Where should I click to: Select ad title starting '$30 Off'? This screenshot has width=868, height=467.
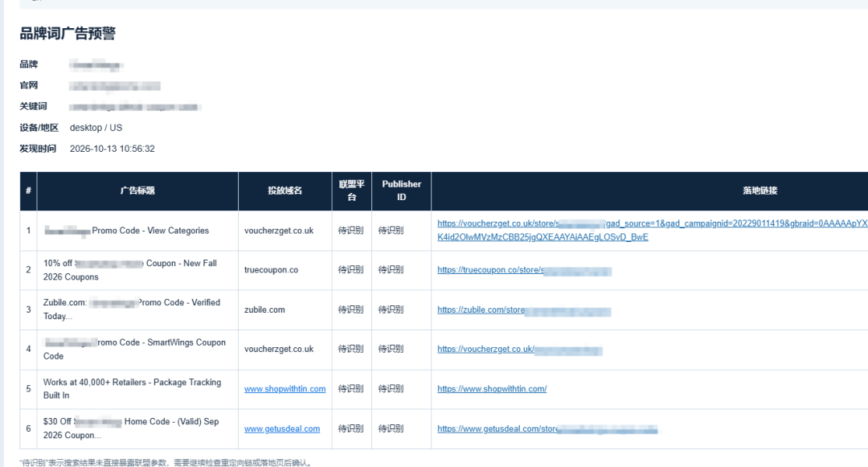click(131, 428)
